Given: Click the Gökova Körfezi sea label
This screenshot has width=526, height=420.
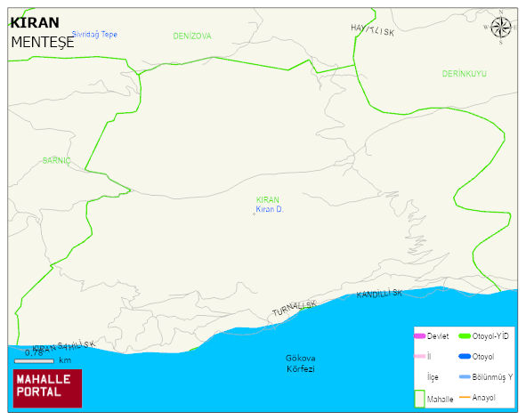Looking at the screenshot, I should (301, 364).
